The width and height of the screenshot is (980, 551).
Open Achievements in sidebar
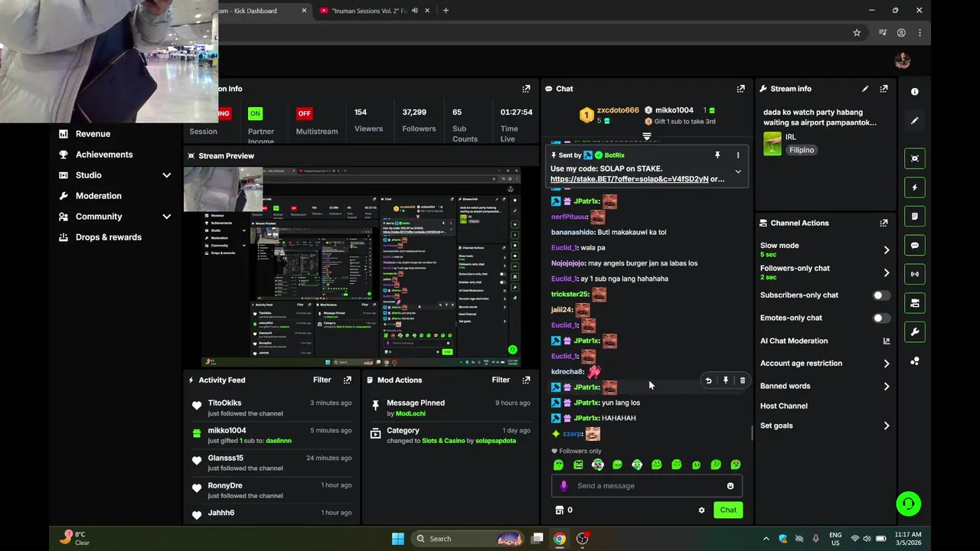(104, 155)
